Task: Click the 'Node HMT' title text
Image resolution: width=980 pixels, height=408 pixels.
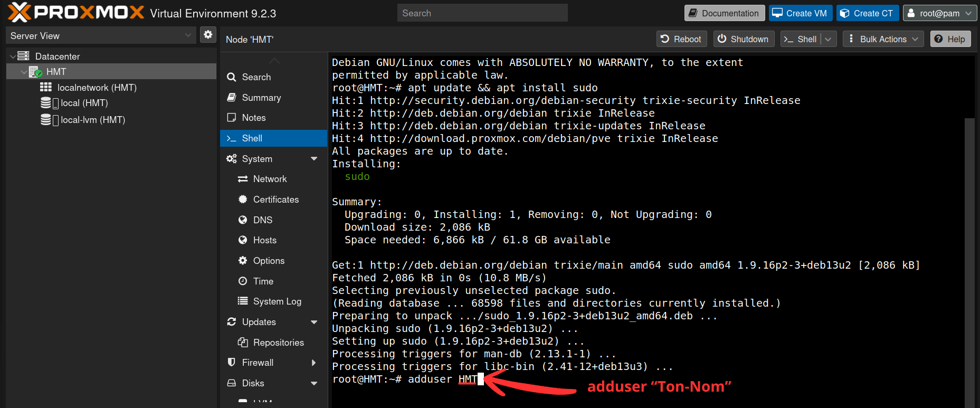Action: click(250, 40)
